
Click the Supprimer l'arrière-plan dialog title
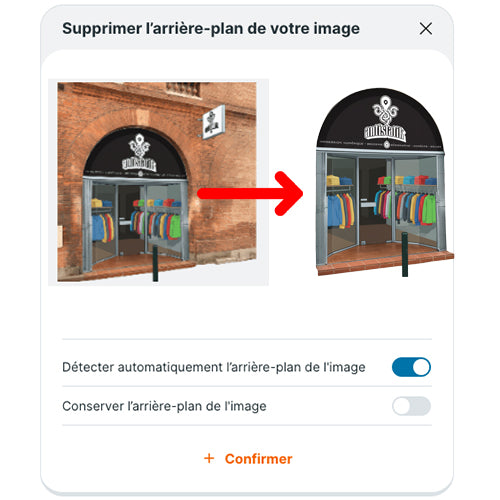point(211,29)
